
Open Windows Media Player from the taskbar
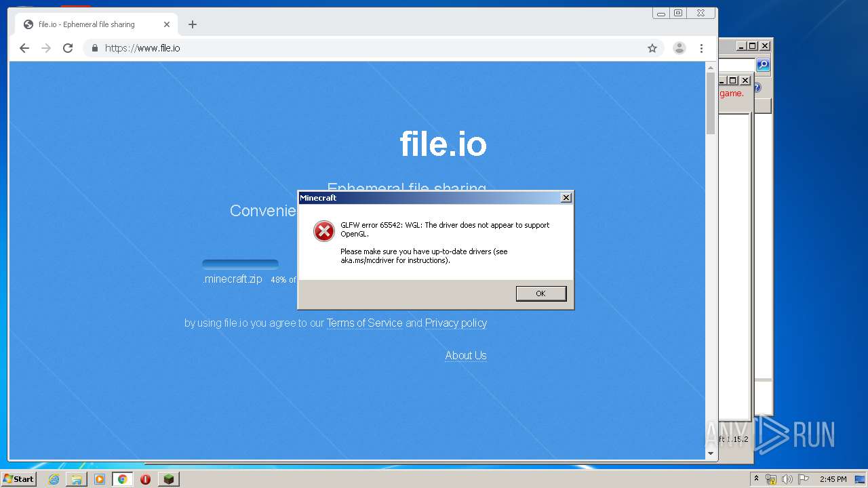point(100,479)
